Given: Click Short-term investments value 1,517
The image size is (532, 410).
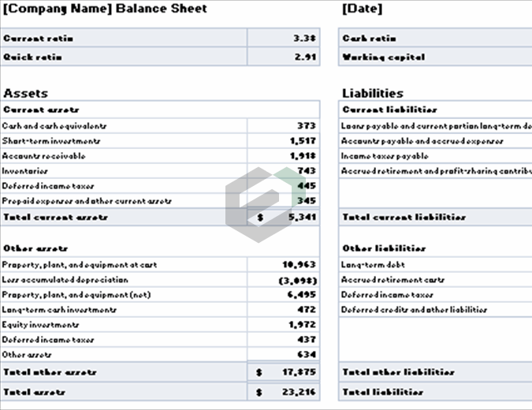Looking at the screenshot, I should (303, 140).
